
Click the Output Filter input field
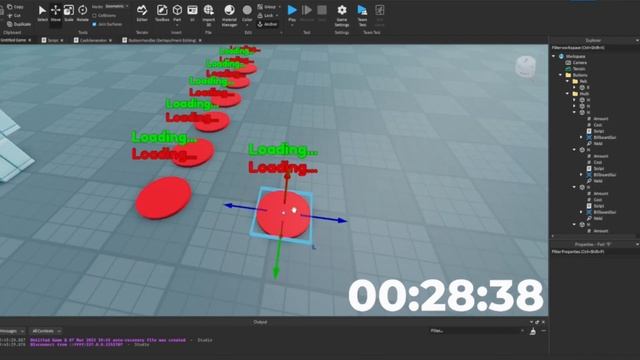coord(476,331)
